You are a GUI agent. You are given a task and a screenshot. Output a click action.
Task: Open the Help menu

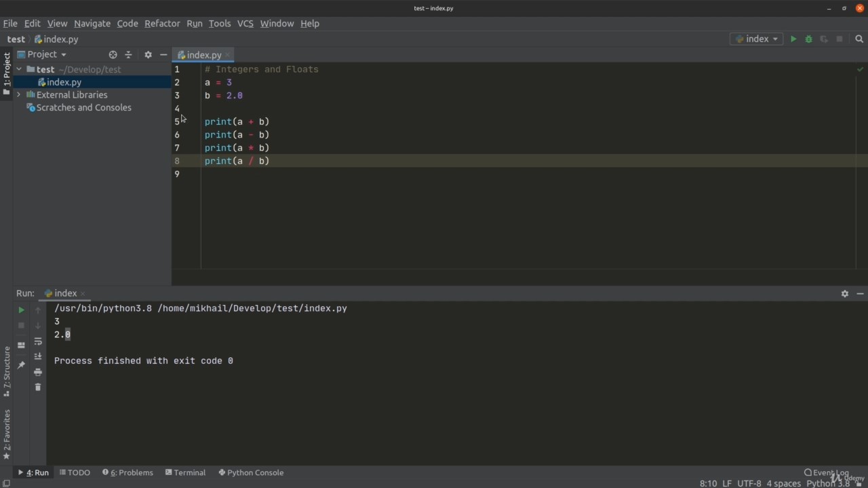(310, 23)
